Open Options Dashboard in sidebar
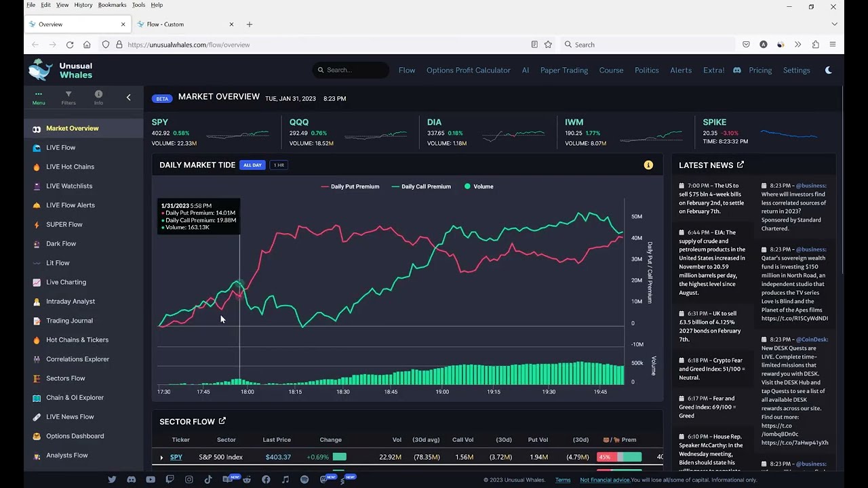 pos(83,436)
